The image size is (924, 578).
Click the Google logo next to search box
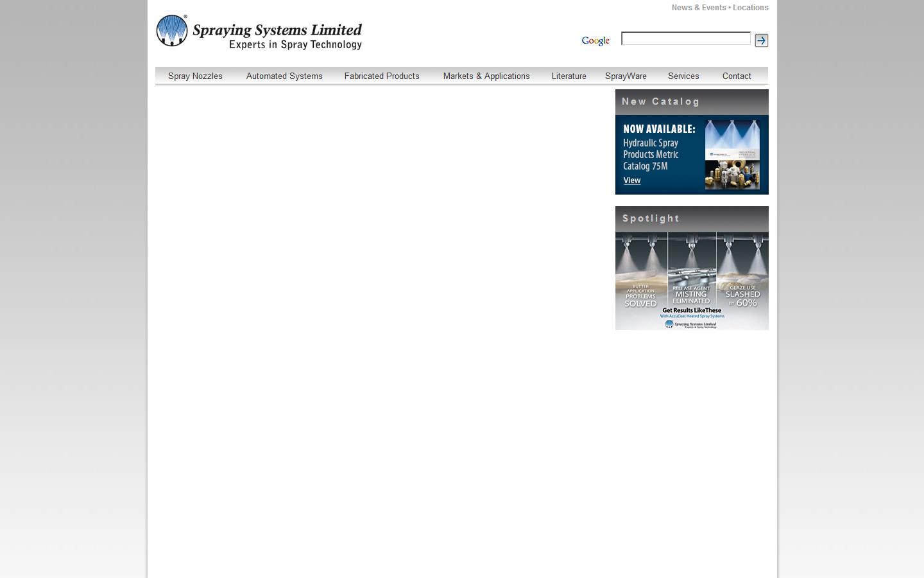595,40
